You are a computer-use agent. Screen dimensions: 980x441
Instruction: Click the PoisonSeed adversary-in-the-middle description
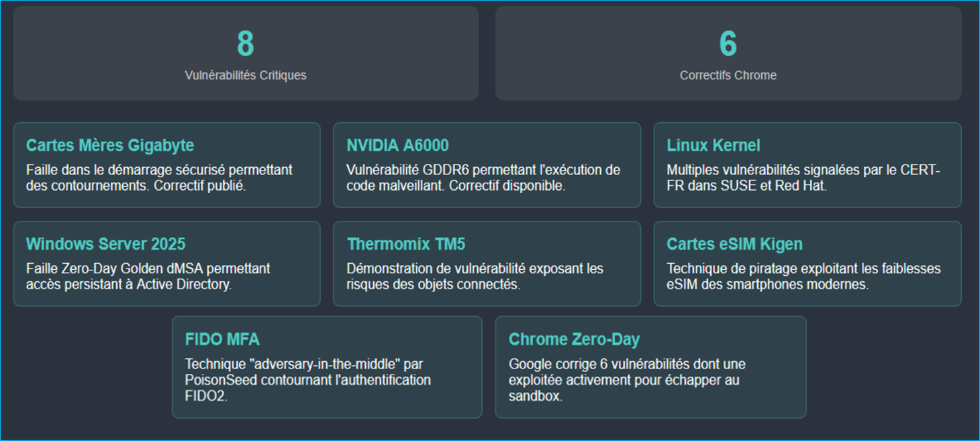point(307,380)
